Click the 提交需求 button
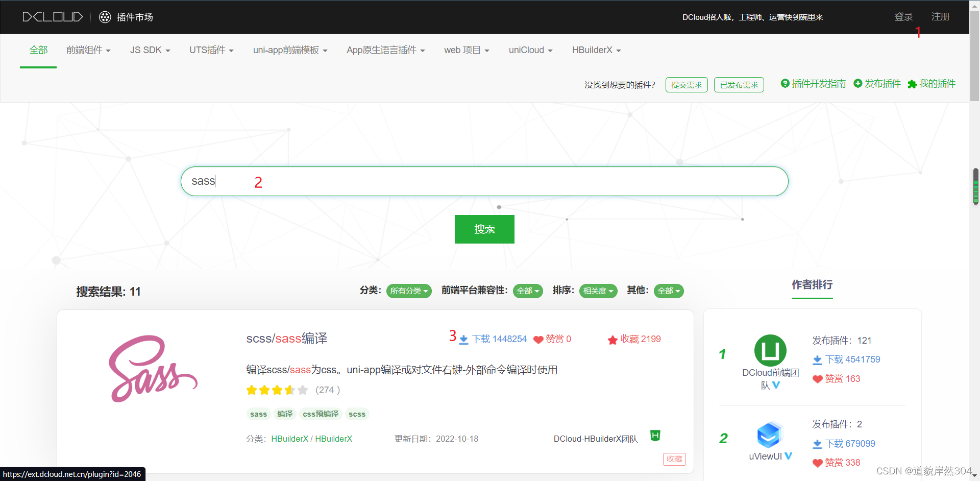Viewport: 980px width, 481px height. pyautogui.click(x=687, y=85)
